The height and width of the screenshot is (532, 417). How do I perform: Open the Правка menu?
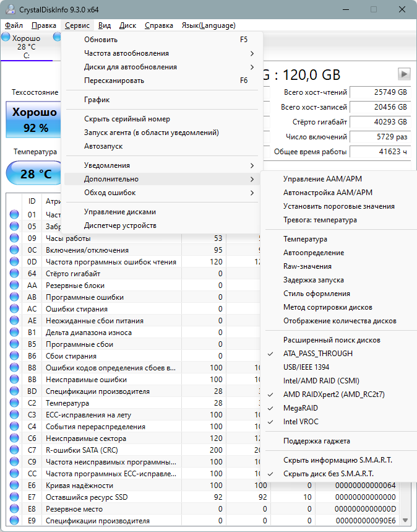point(44,25)
